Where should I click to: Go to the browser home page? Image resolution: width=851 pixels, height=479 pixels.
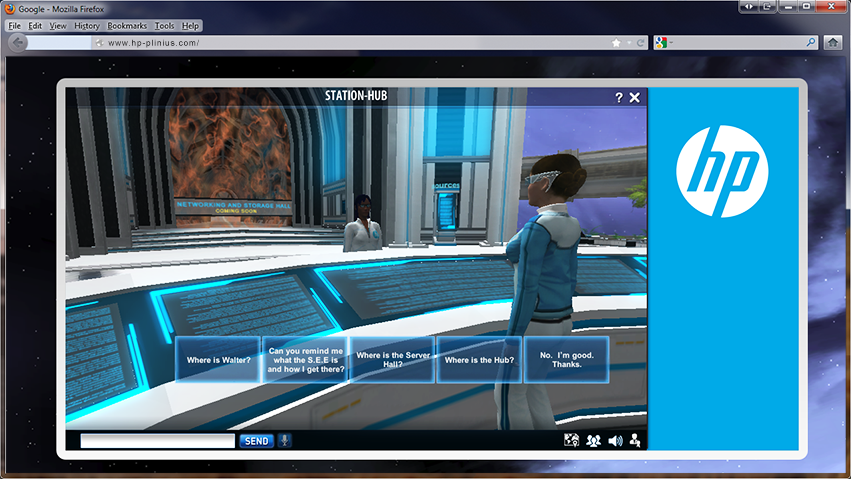(x=833, y=42)
